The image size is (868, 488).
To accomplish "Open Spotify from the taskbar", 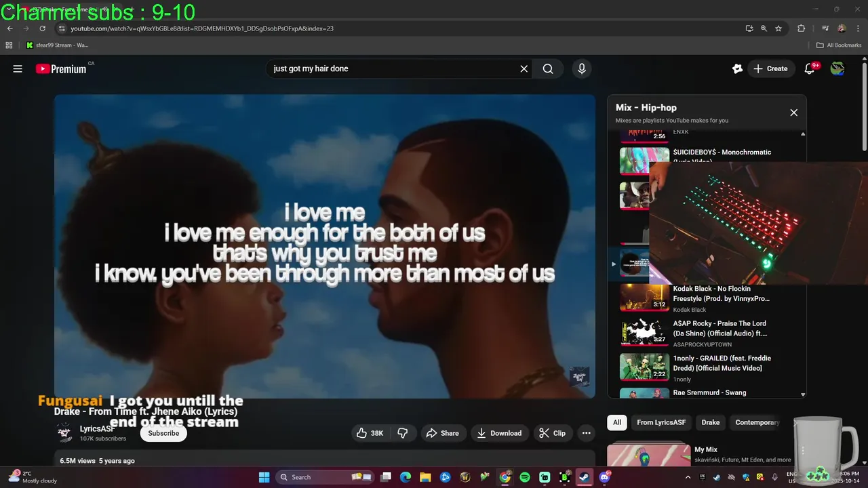I will click(x=525, y=477).
